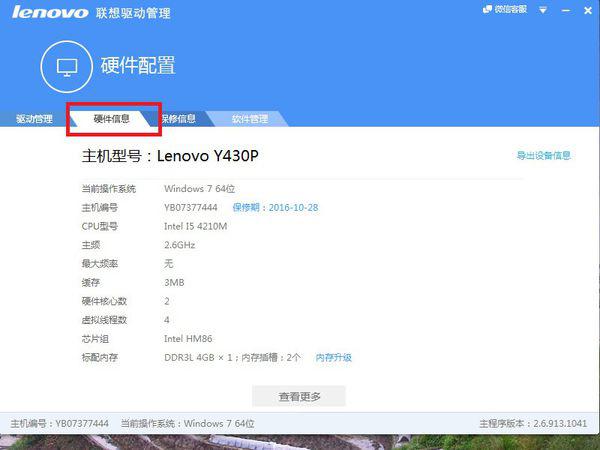This screenshot has width=600, height=450.
Task: Select the 2.6GHz frequency value
Action: 179,245
